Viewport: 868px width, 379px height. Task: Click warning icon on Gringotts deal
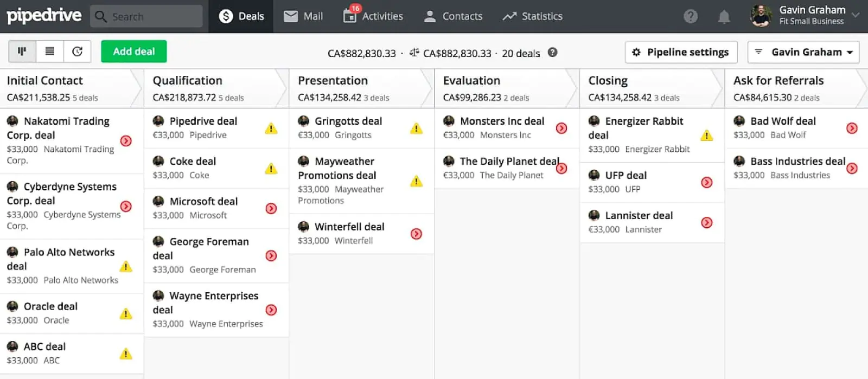coord(417,129)
